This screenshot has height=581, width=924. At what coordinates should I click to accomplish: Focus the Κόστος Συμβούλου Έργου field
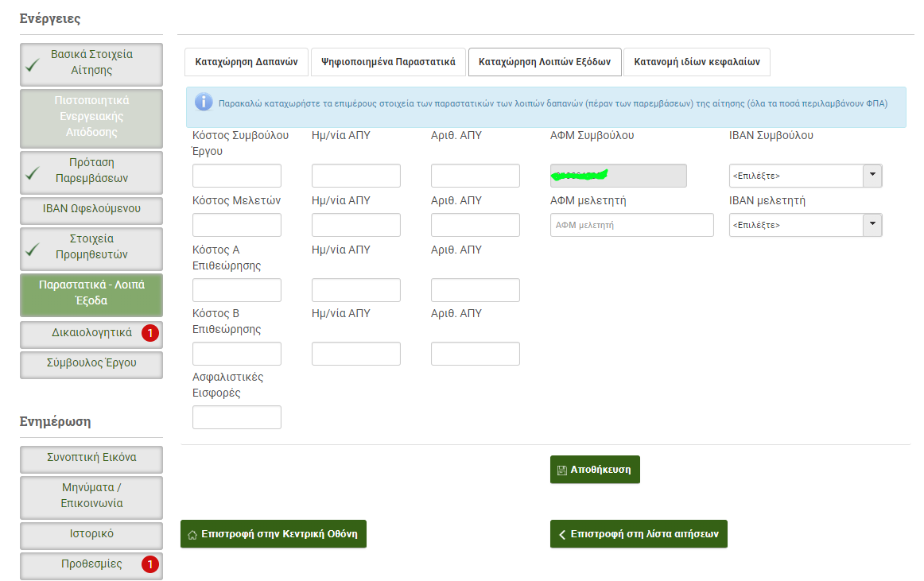point(237,176)
